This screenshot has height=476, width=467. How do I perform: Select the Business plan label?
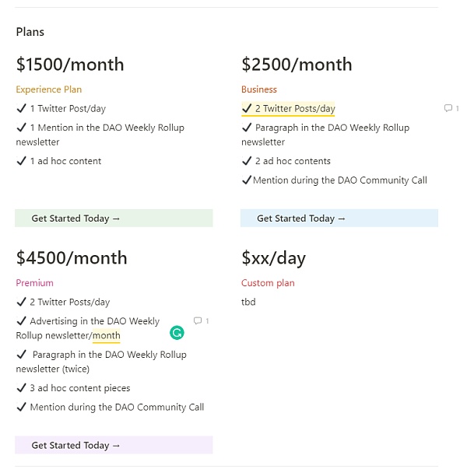[259, 89]
